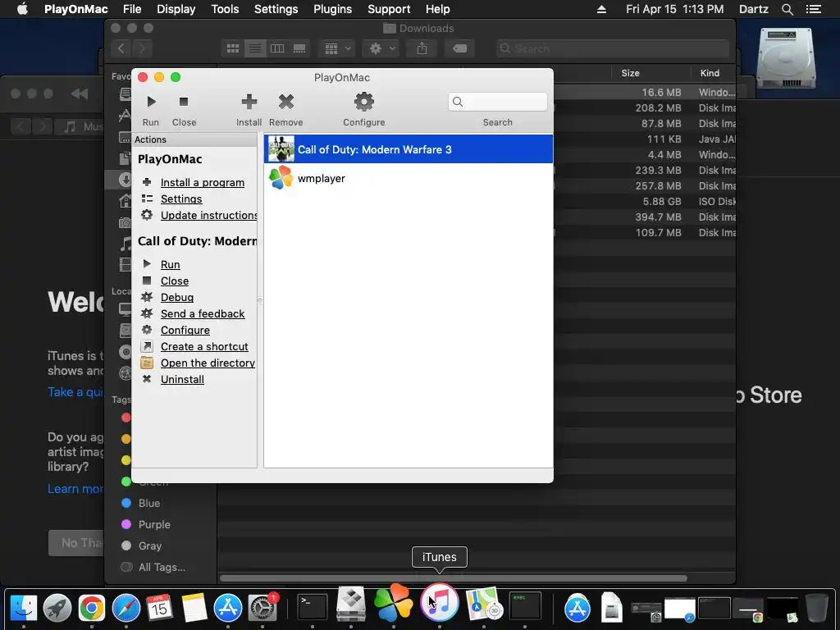Click Finder back navigation arrow

pyautogui.click(x=121, y=48)
